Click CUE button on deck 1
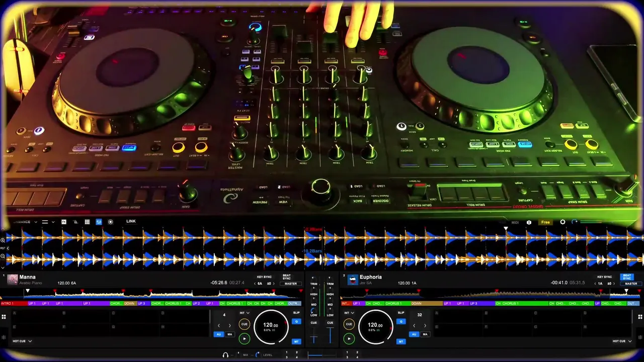The width and height of the screenshot is (644, 362). point(244,324)
